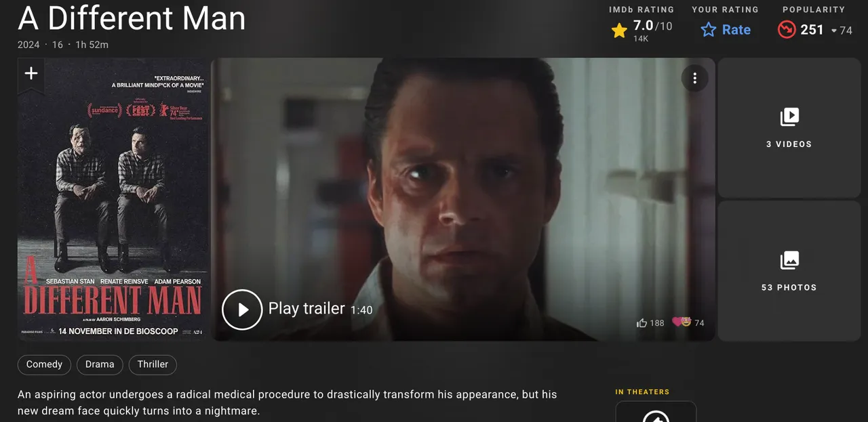Click the thumbs up like icon
The image size is (868, 422).
[x=642, y=323]
